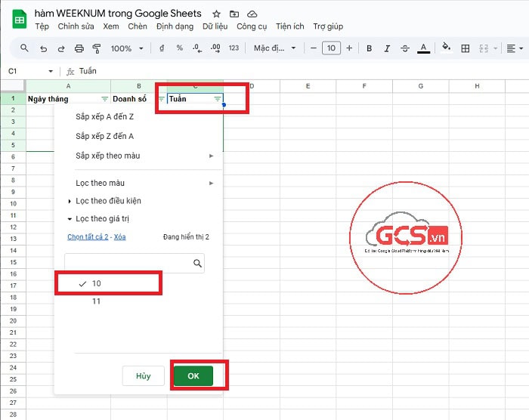Screen dimensions: 529x420
Task: Click the search magnifier in toolbar
Action: [24, 48]
